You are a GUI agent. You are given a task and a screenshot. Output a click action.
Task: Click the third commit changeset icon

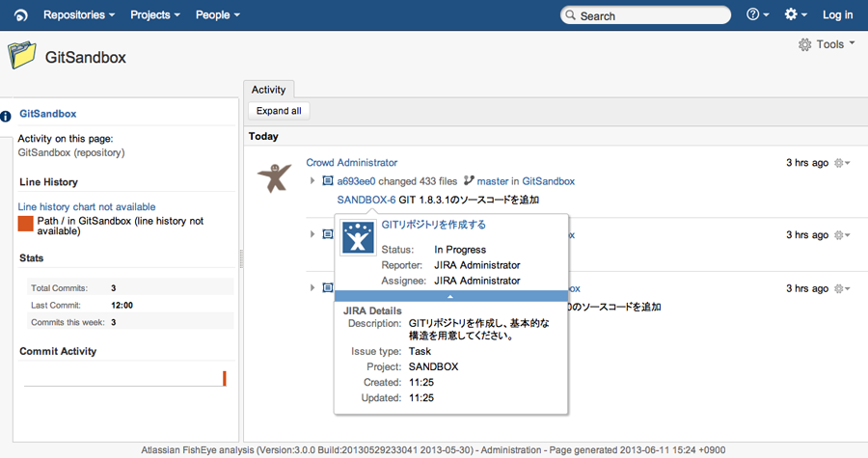coord(328,287)
